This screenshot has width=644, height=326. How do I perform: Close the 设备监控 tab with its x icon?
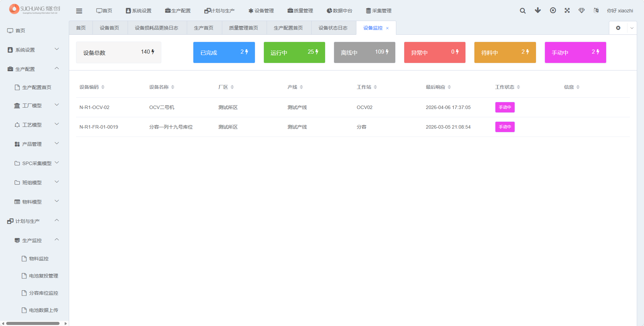387,28
